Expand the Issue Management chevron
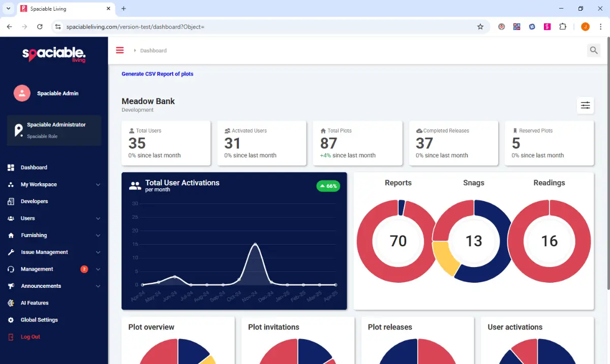 tap(98, 252)
